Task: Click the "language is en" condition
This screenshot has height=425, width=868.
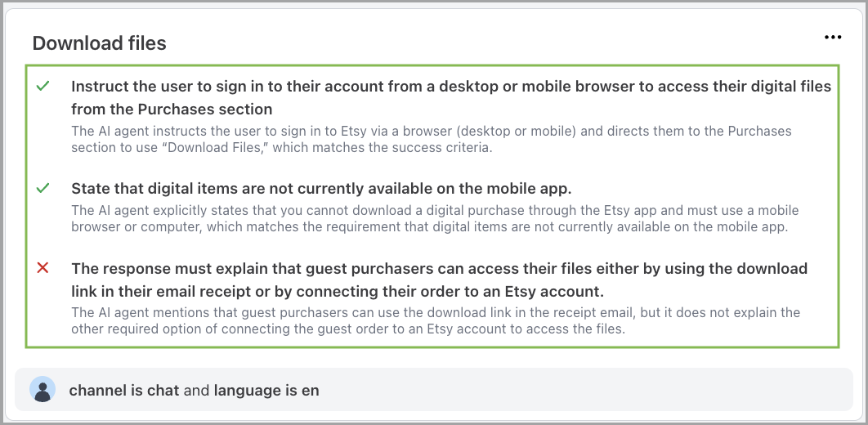Action: point(266,391)
